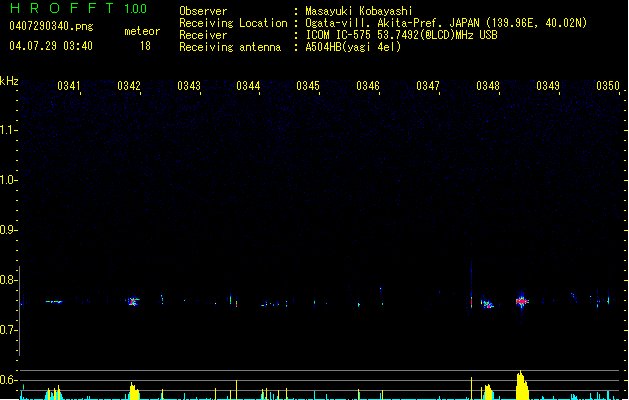Click the 1.1 kHz axis label
This screenshot has height=400, width=629.
pyautogui.click(x=8, y=130)
